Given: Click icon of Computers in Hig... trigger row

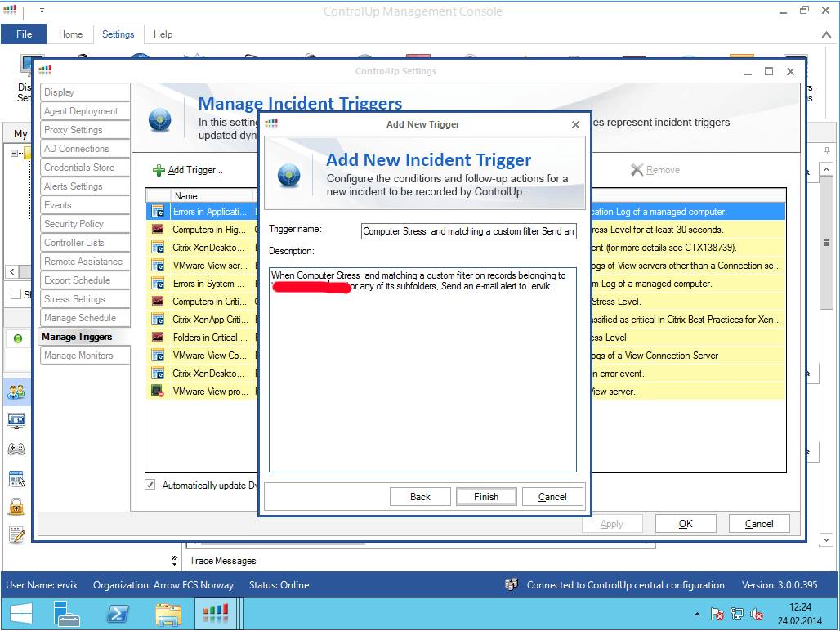Looking at the screenshot, I should [158, 229].
